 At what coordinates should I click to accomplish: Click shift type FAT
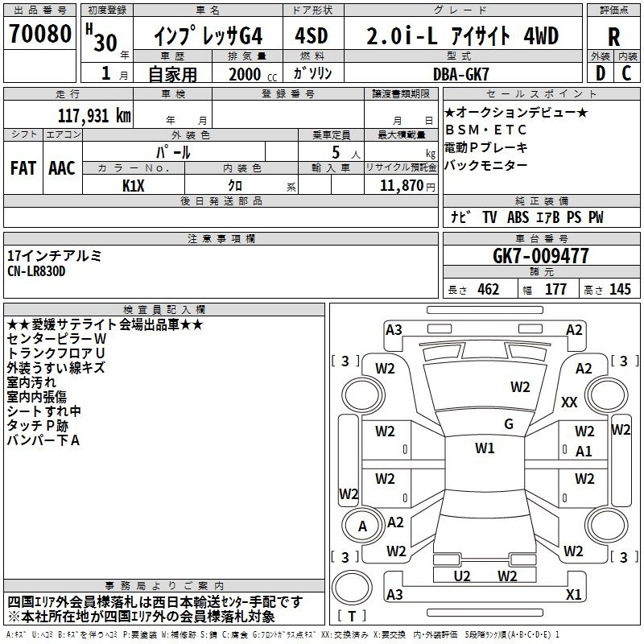pos(23,168)
